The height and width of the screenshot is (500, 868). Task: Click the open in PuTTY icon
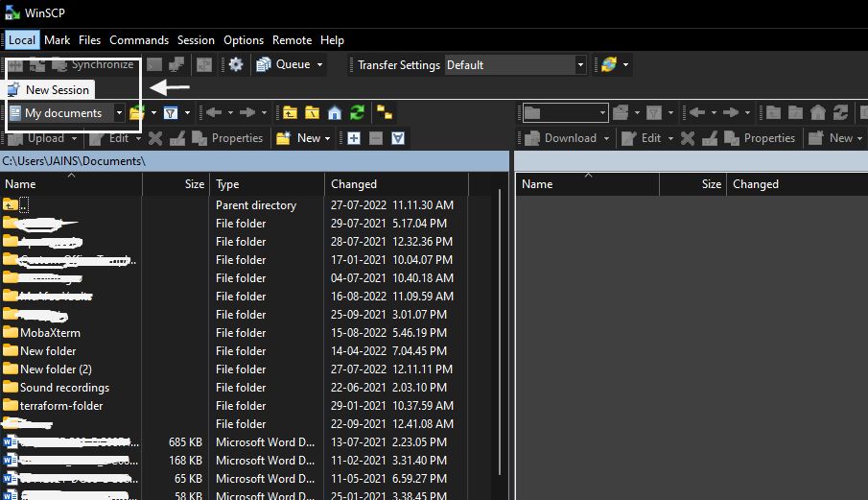click(176, 65)
